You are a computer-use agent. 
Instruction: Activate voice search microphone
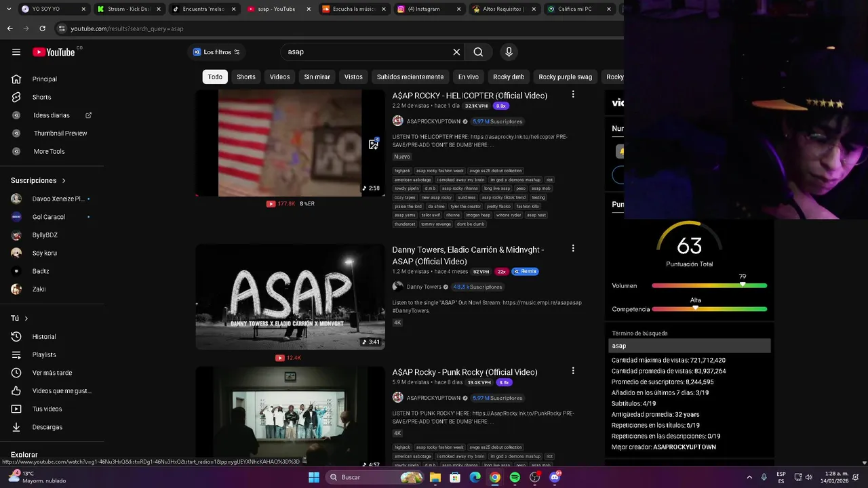click(x=509, y=52)
